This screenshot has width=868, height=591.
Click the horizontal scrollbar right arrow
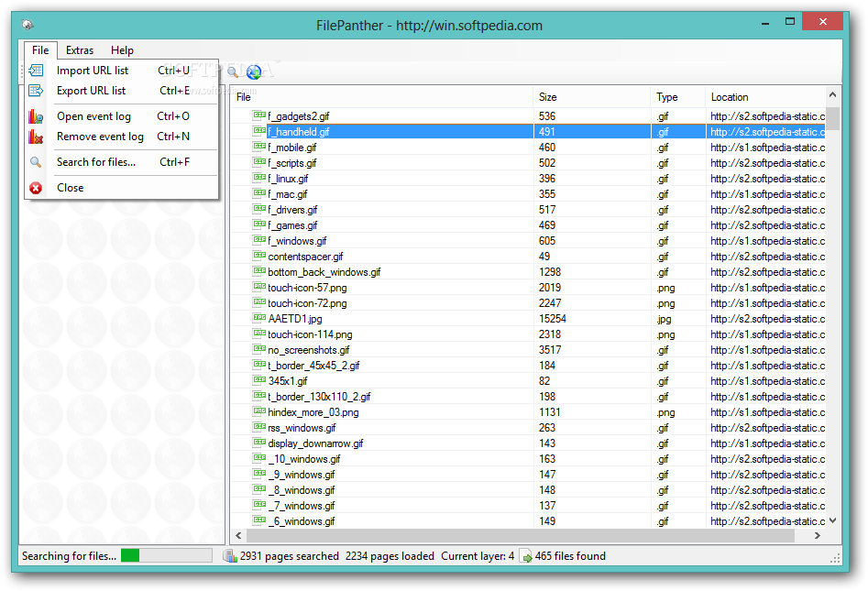click(817, 536)
